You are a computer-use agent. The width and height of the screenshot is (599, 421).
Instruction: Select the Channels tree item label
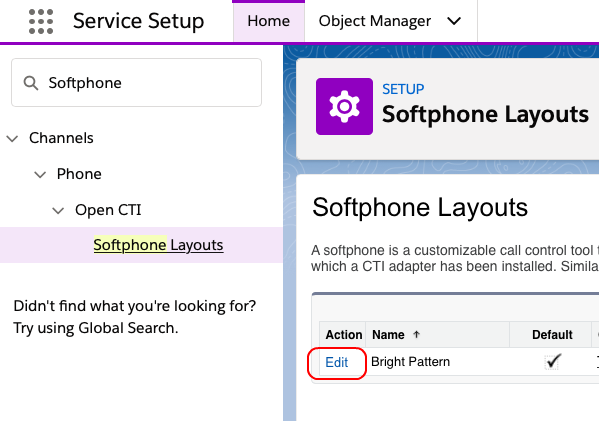pos(61,138)
